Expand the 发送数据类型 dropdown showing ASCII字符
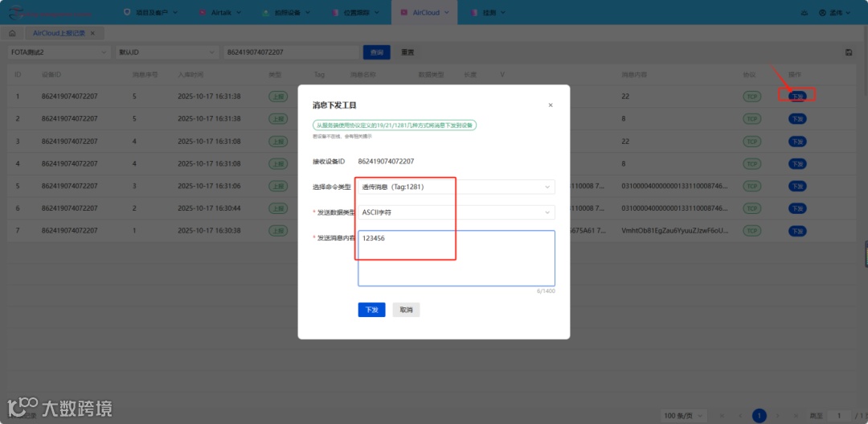This screenshot has height=424, width=868. pos(457,212)
